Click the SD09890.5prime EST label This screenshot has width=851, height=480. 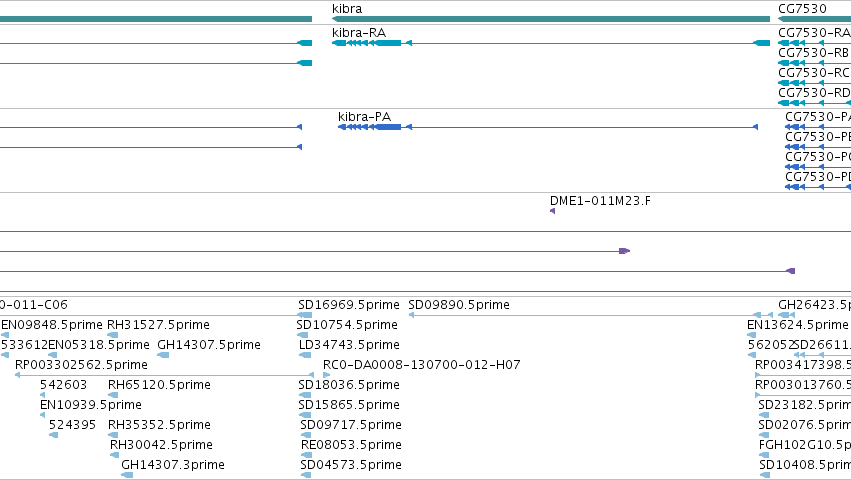pyautogui.click(x=459, y=305)
